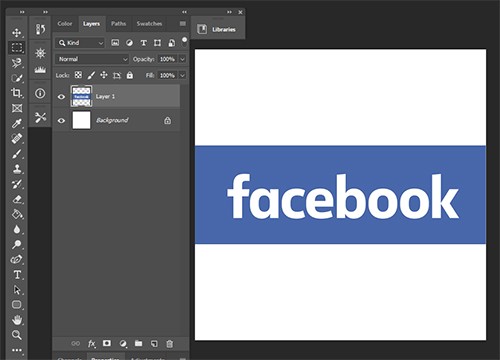Hide Layer 1 visibility eye
The image size is (500, 360).
[x=61, y=97]
